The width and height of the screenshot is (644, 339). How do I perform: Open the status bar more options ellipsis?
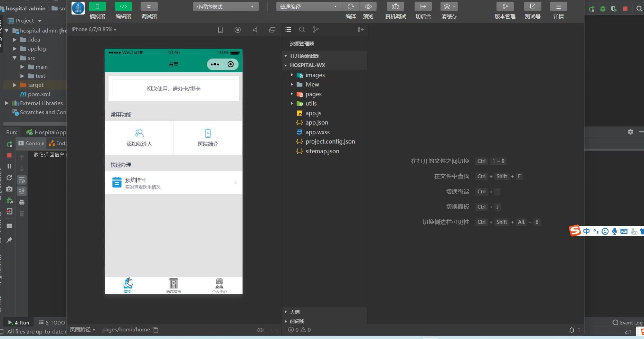[274, 330]
